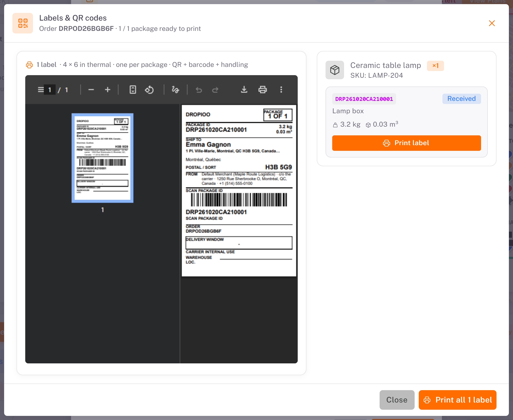Click the undo arrow in PDF toolbar
This screenshot has width=513, height=420.
point(199,90)
